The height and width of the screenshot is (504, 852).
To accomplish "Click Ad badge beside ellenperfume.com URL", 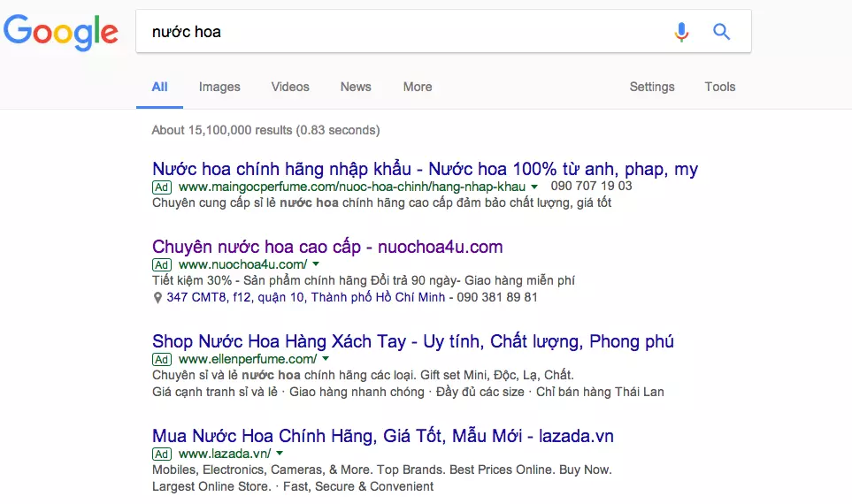I will coord(162,360).
